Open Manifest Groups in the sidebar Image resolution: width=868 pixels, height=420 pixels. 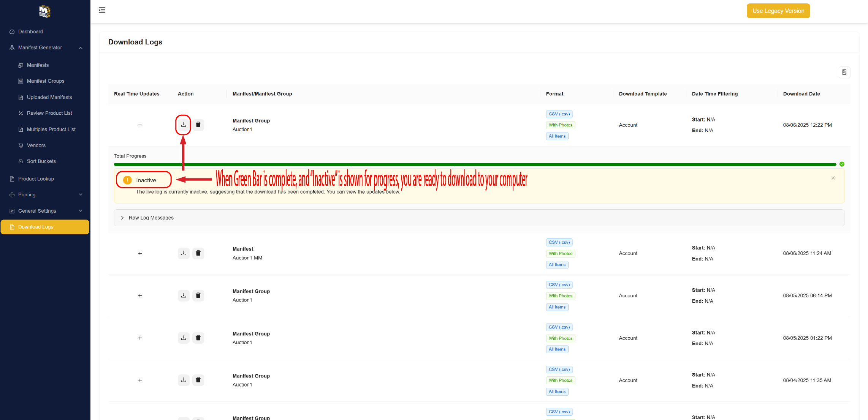pos(46,81)
